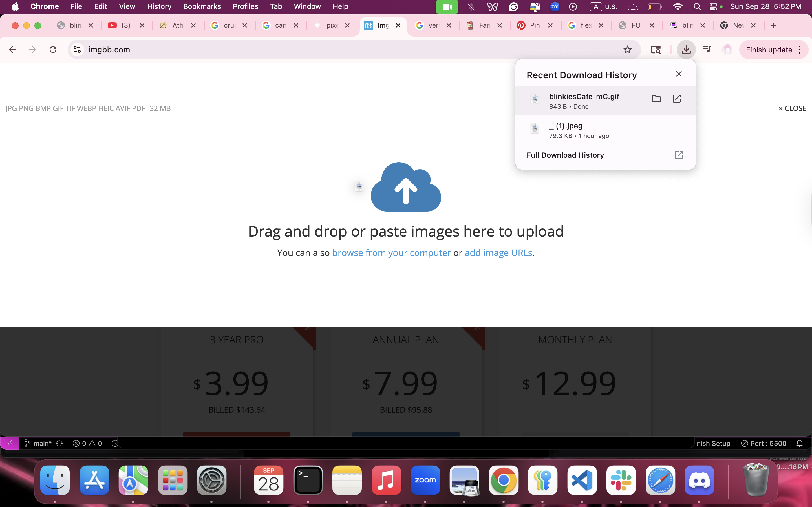Open the site information icon in address bar
This screenshot has height=507, width=812.
point(77,49)
